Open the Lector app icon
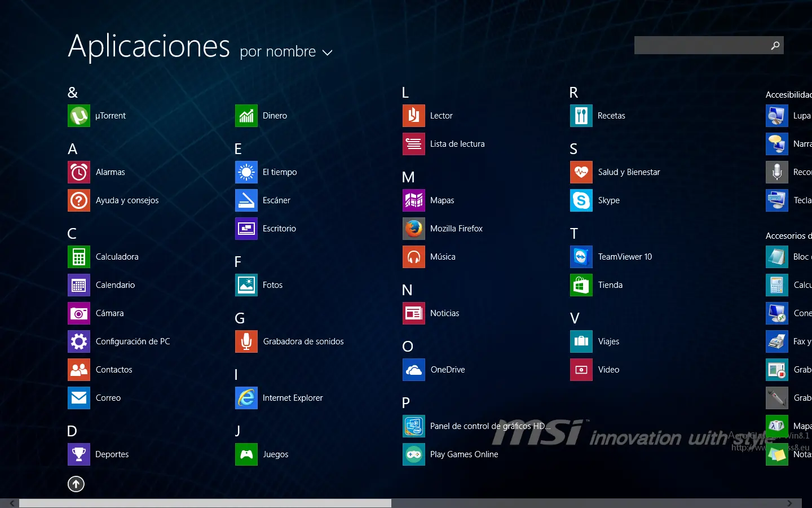The height and width of the screenshot is (508, 812). (414, 116)
